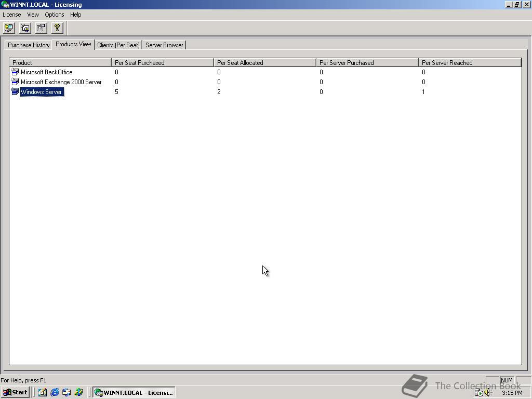Image resolution: width=532 pixels, height=399 pixels.
Task: Restore down the Licensing window
Action: (x=517, y=5)
